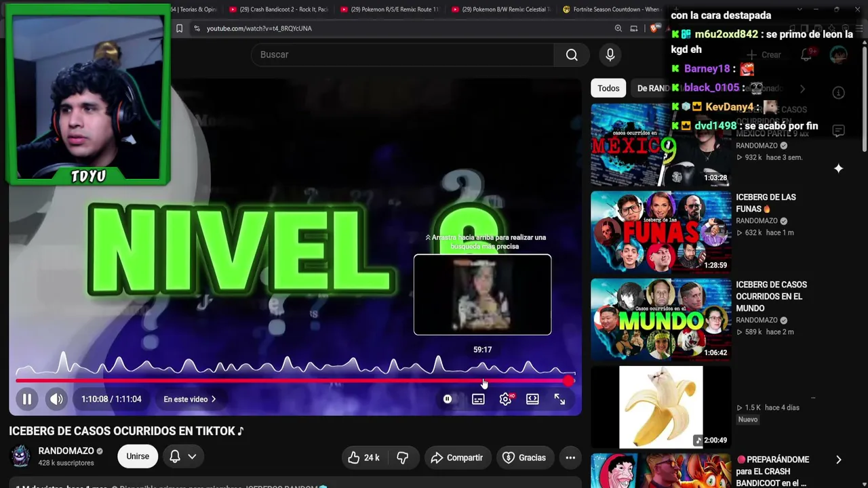Click the Brave shield icon
This screenshot has width=868, height=488.
coord(654,28)
